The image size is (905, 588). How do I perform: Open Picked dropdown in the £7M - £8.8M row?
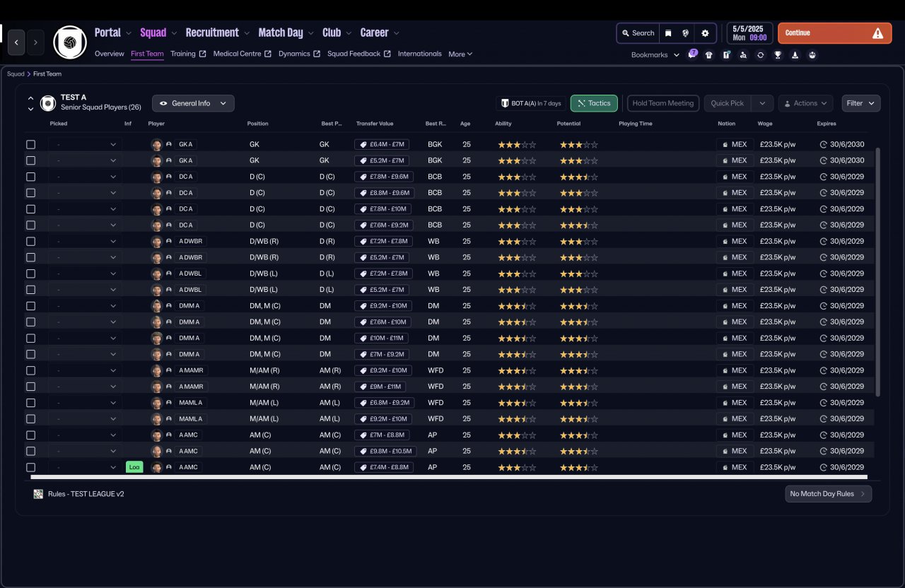click(86, 435)
